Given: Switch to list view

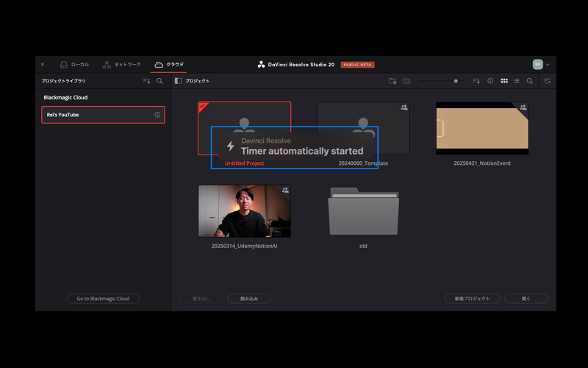Looking at the screenshot, I should 517,81.
